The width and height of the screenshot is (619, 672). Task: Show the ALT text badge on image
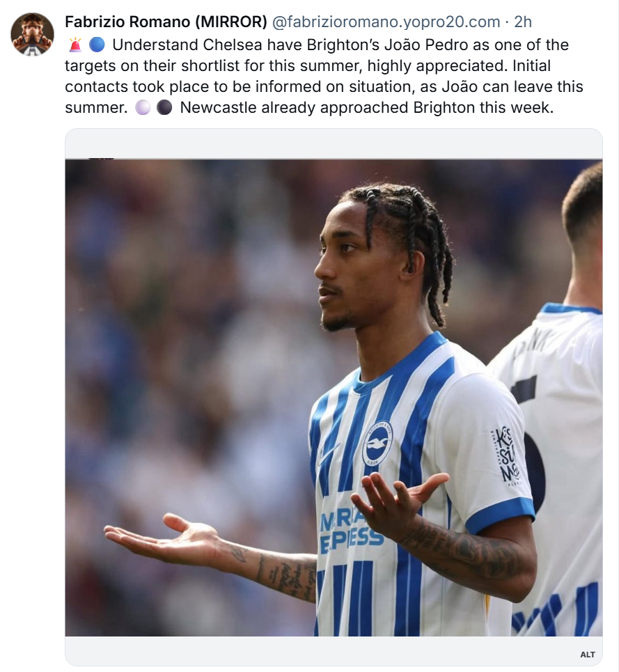point(587,655)
